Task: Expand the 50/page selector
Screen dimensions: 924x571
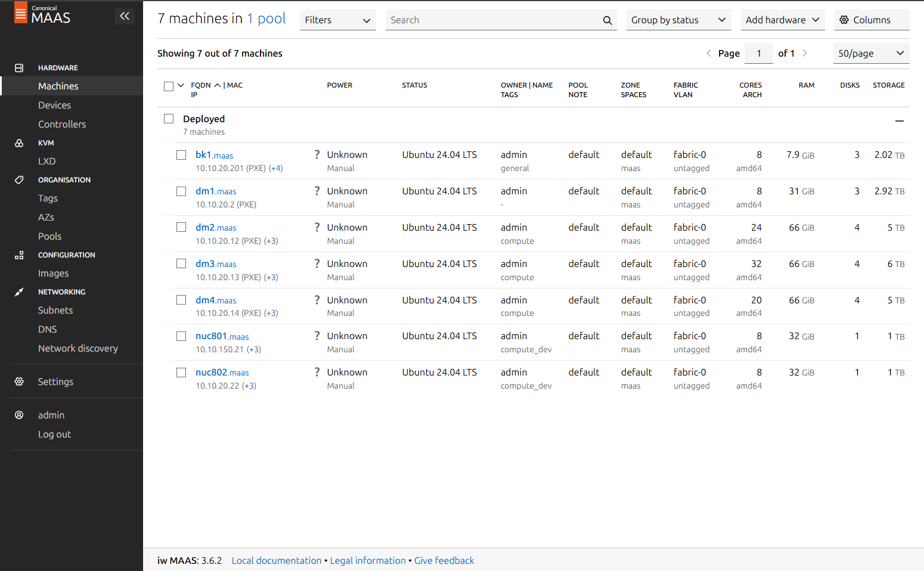Action: (870, 54)
